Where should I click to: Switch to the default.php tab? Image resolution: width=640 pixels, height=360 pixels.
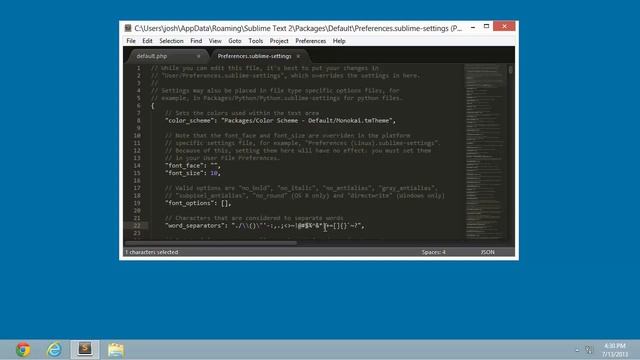[x=167, y=56]
